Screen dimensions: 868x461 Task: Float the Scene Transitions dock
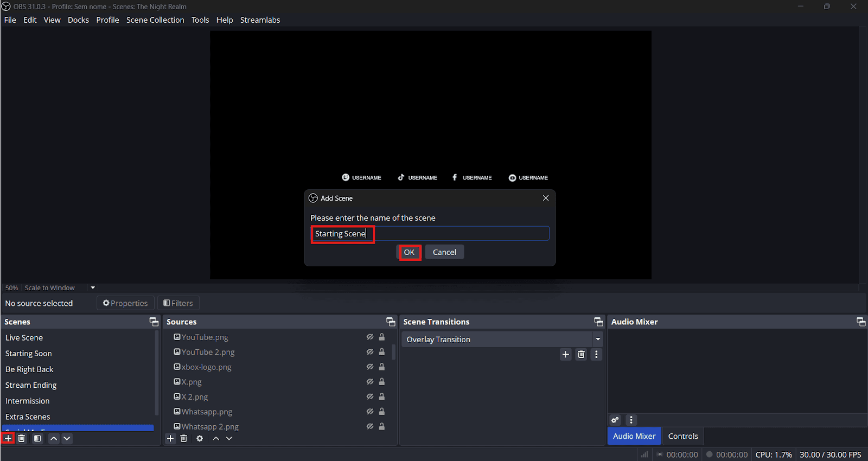(x=598, y=322)
